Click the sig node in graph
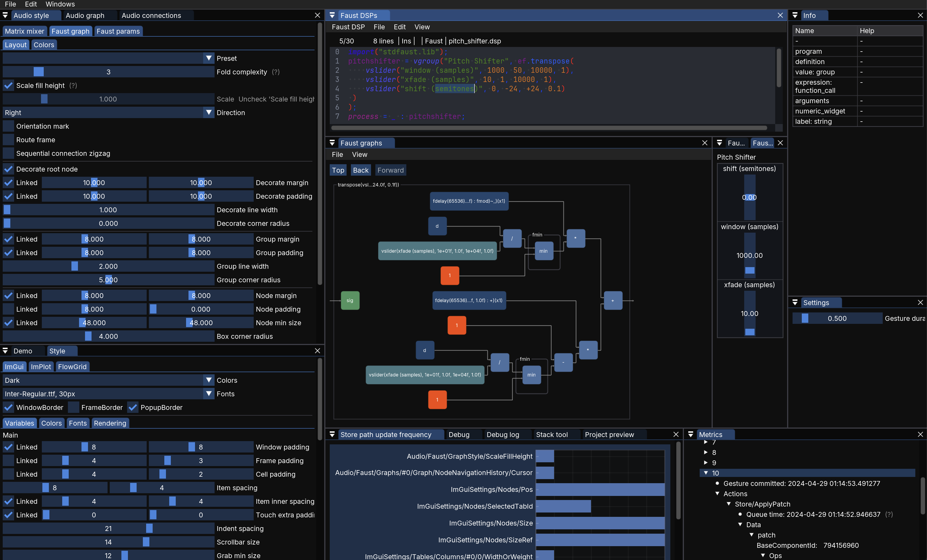This screenshot has width=927, height=560. pyautogui.click(x=350, y=300)
